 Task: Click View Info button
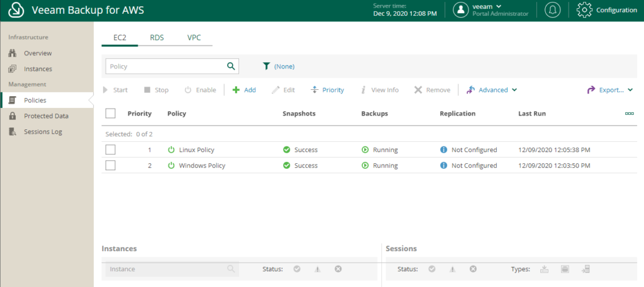pyautogui.click(x=379, y=90)
